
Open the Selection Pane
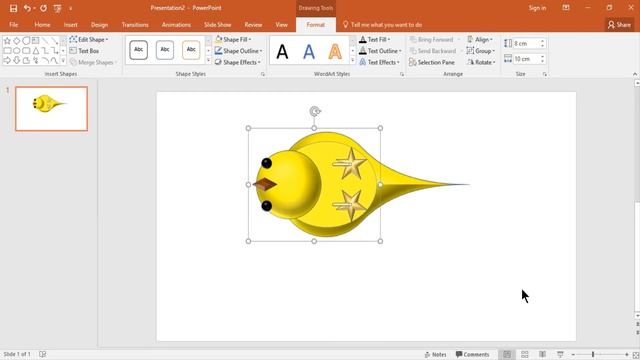coord(432,62)
